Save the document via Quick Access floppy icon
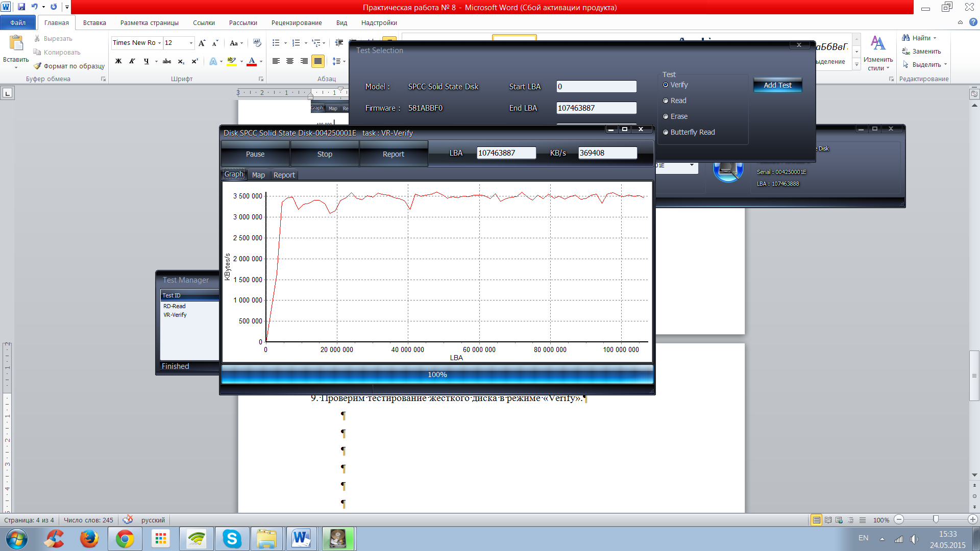Image resolution: width=980 pixels, height=551 pixels. (x=21, y=7)
